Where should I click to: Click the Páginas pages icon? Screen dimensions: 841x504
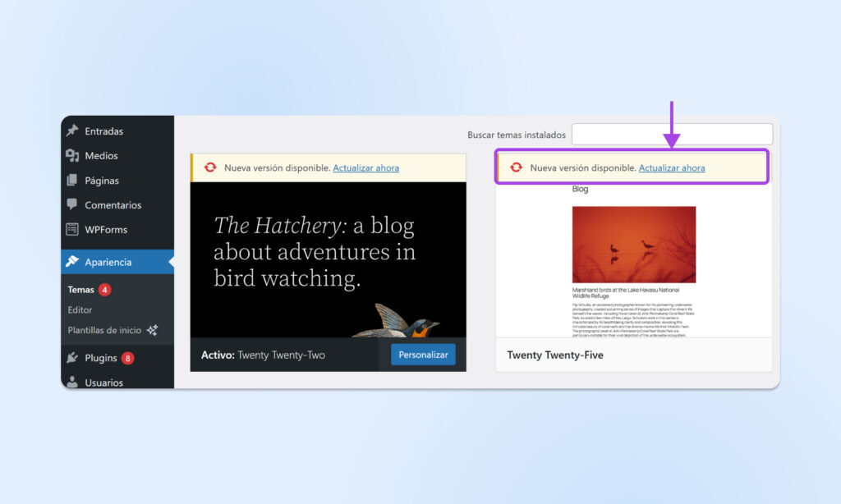pyautogui.click(x=72, y=180)
